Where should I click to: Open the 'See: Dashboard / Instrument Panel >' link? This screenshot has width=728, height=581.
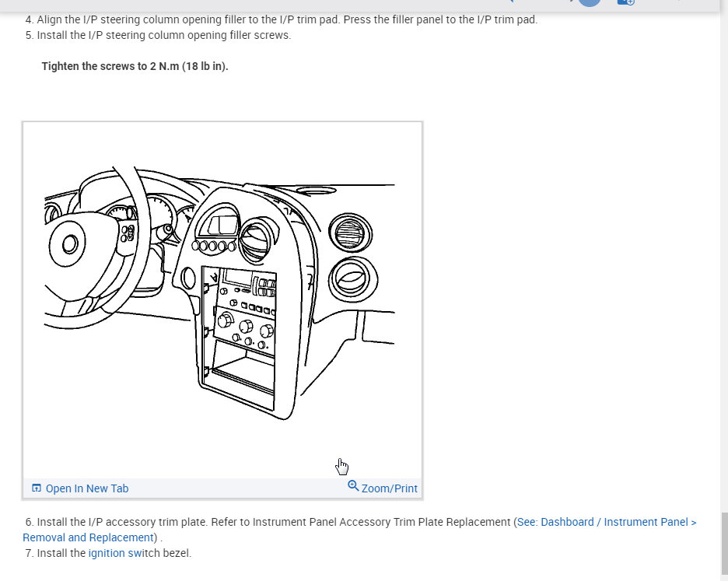tap(607, 522)
